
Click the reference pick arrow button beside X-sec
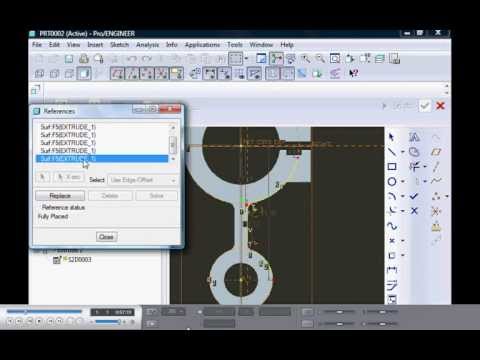(x=43, y=177)
